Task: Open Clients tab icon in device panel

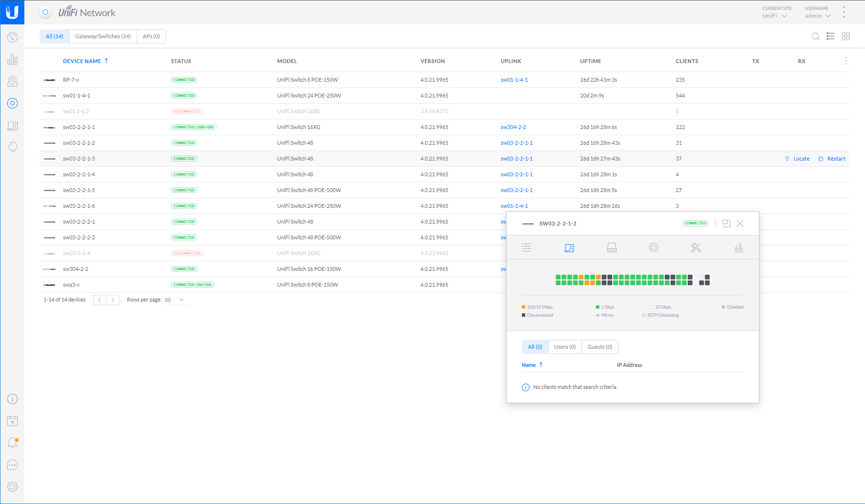Action: 569,247
